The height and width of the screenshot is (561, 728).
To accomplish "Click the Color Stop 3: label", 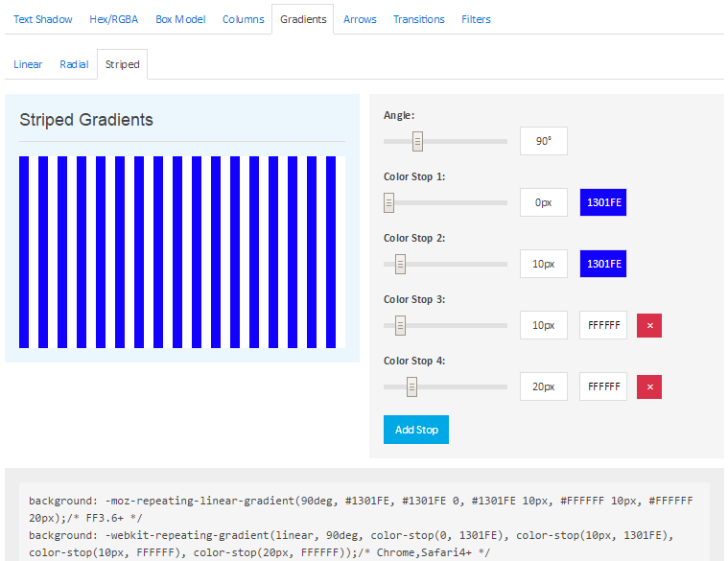I will (x=414, y=299).
